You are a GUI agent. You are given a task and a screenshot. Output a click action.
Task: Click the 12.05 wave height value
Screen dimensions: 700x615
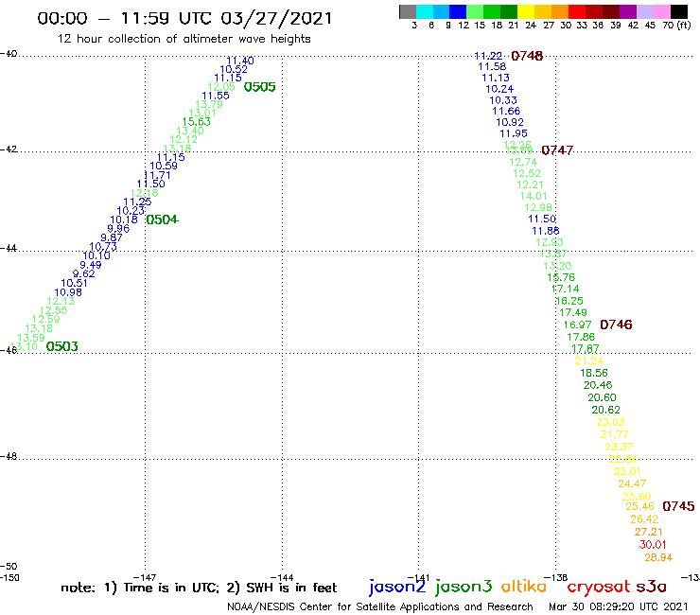(221, 87)
